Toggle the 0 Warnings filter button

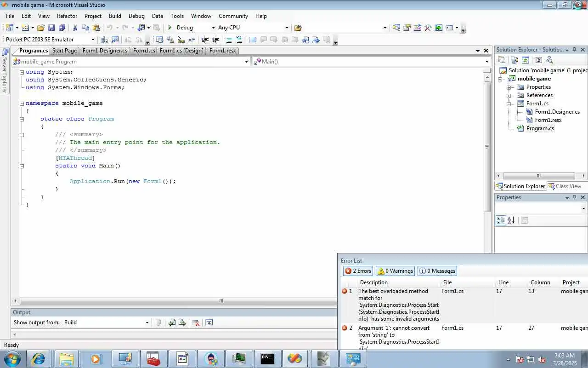pyautogui.click(x=395, y=271)
